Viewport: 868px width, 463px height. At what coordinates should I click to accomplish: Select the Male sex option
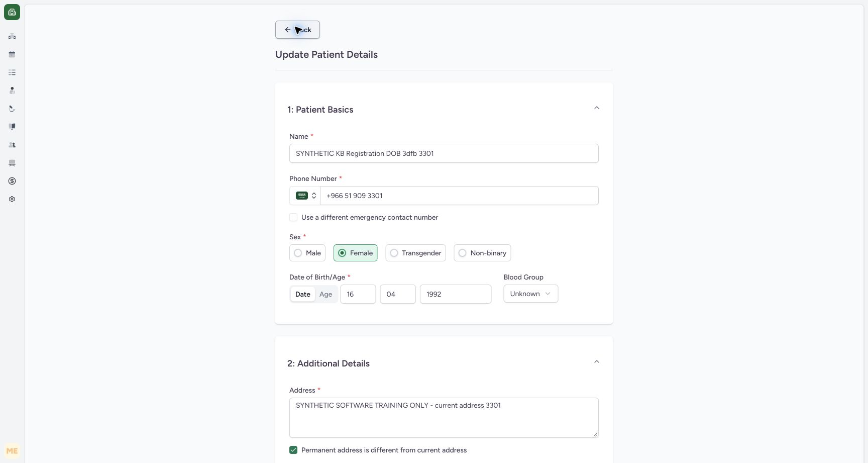coord(307,253)
